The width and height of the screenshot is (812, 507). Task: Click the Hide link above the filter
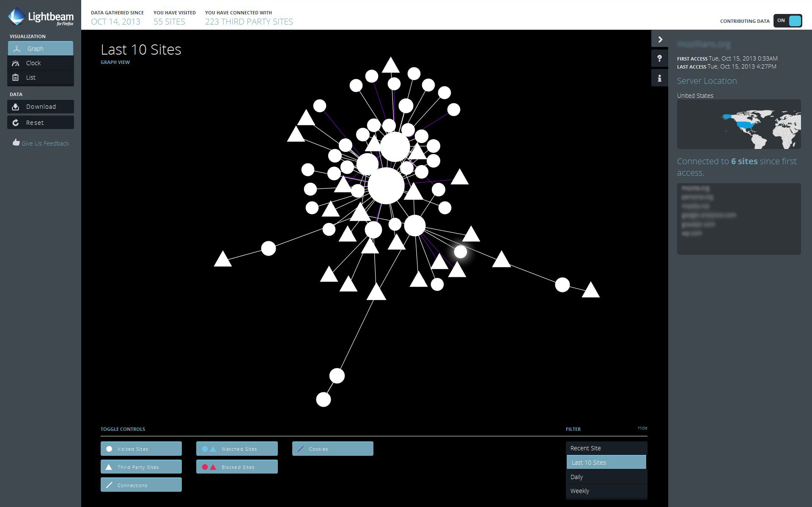coord(642,428)
